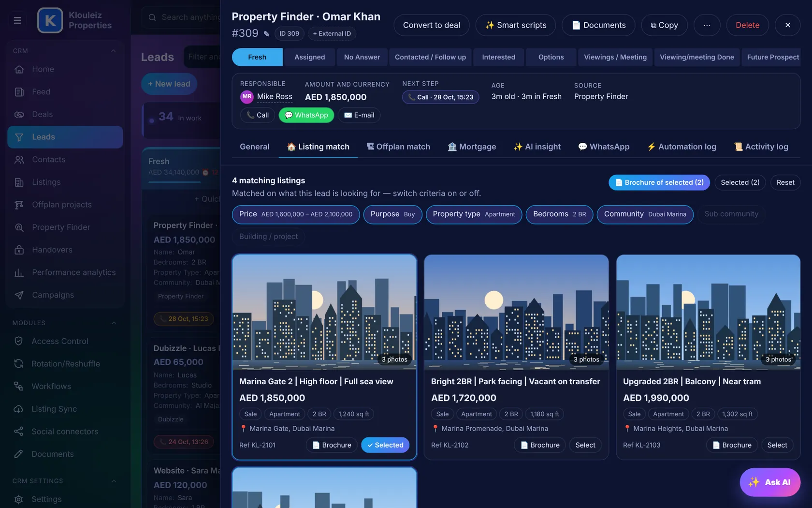
Task: Open the Listings sidebar icon
Action: point(19,182)
